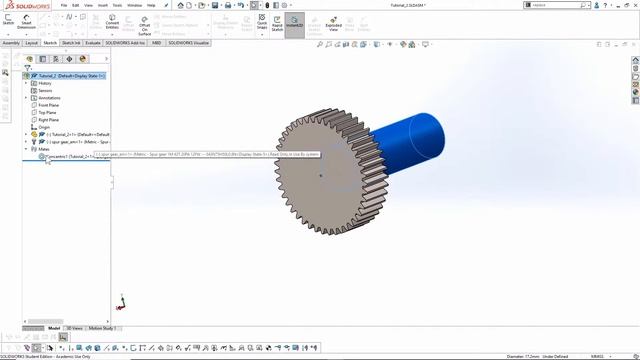This screenshot has height=360, width=640.
Task: Click the spur gear front face
Action: [x=320, y=176]
